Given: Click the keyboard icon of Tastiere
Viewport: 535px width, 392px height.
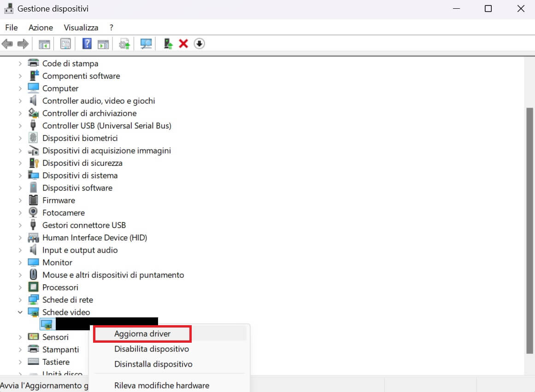Looking at the screenshot, I should (x=33, y=361).
